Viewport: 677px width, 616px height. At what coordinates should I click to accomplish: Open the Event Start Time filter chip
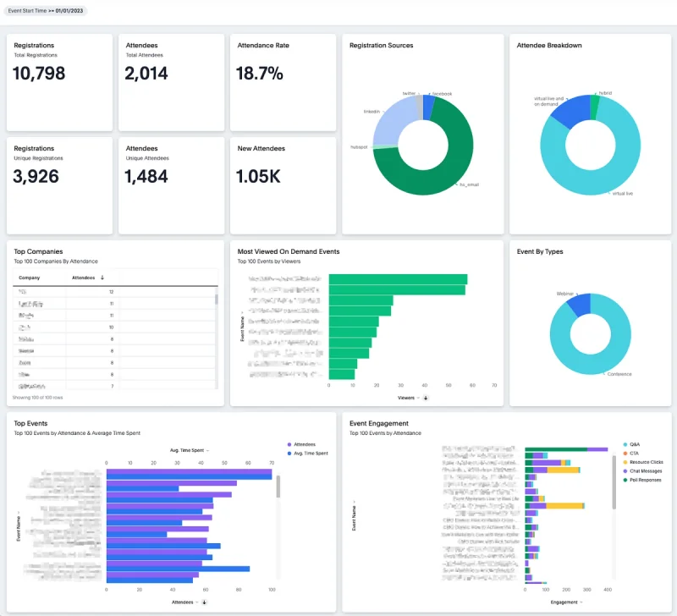46,11
